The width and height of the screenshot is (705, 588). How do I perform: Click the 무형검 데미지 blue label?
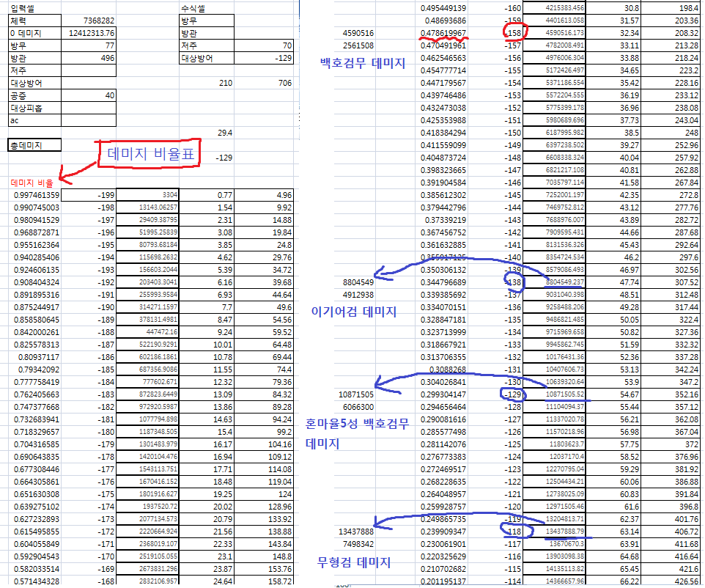point(354,562)
